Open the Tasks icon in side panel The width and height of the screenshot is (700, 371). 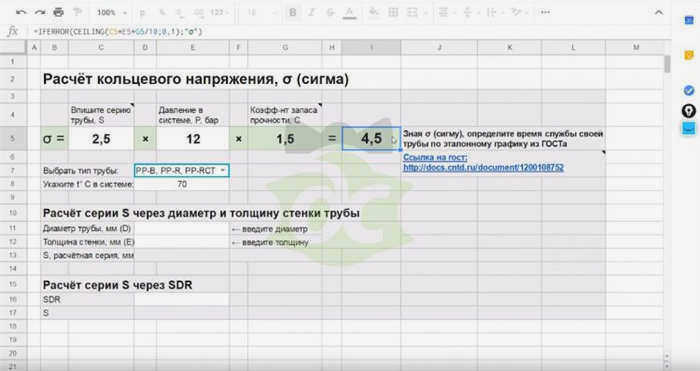(689, 91)
